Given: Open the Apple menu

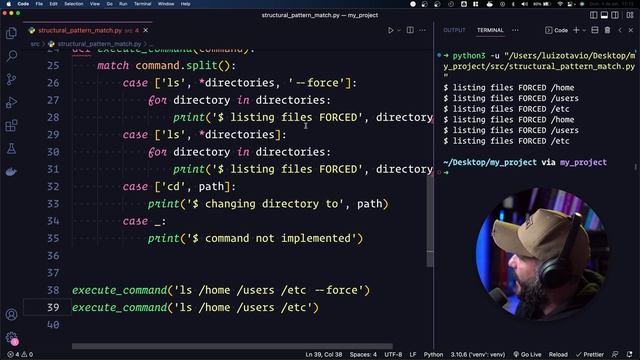Looking at the screenshot, I should pos(9,4).
